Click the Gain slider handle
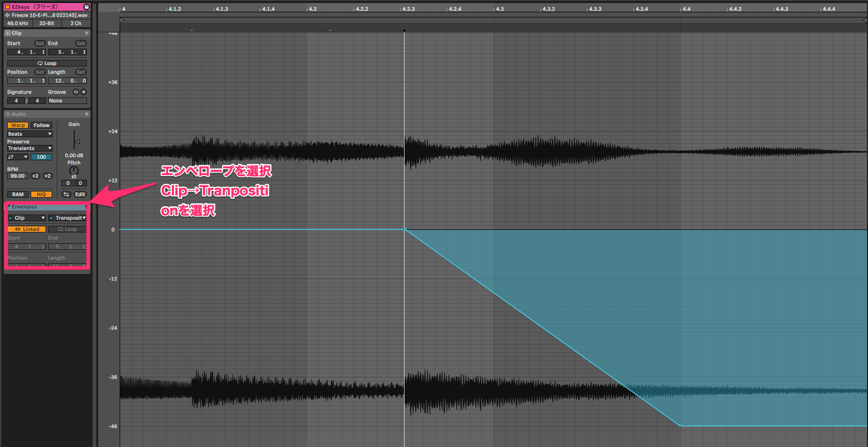The image size is (868, 447). [76, 141]
